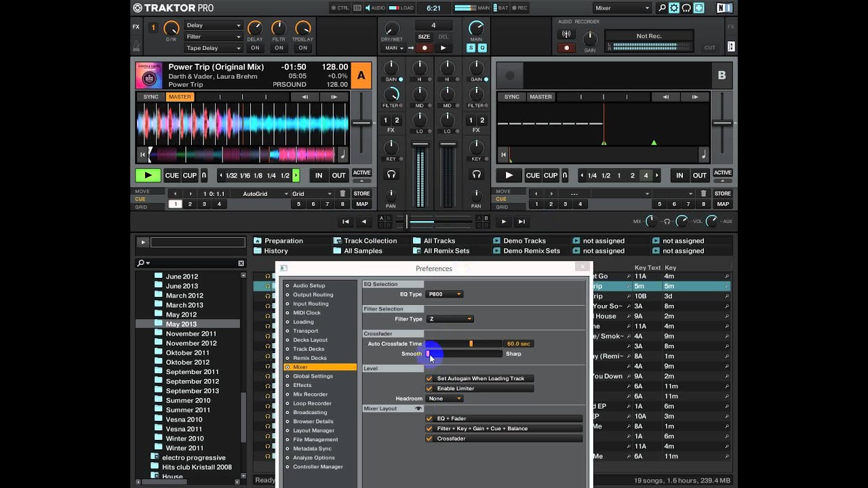Image resolution: width=868 pixels, height=488 pixels.
Task: Open the Analyze Options preferences page
Action: (x=314, y=457)
